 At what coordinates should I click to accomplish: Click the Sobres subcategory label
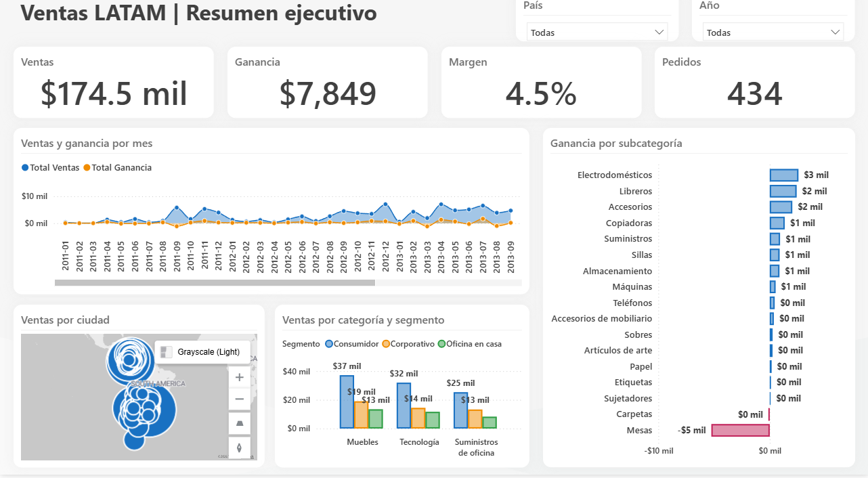click(x=638, y=334)
